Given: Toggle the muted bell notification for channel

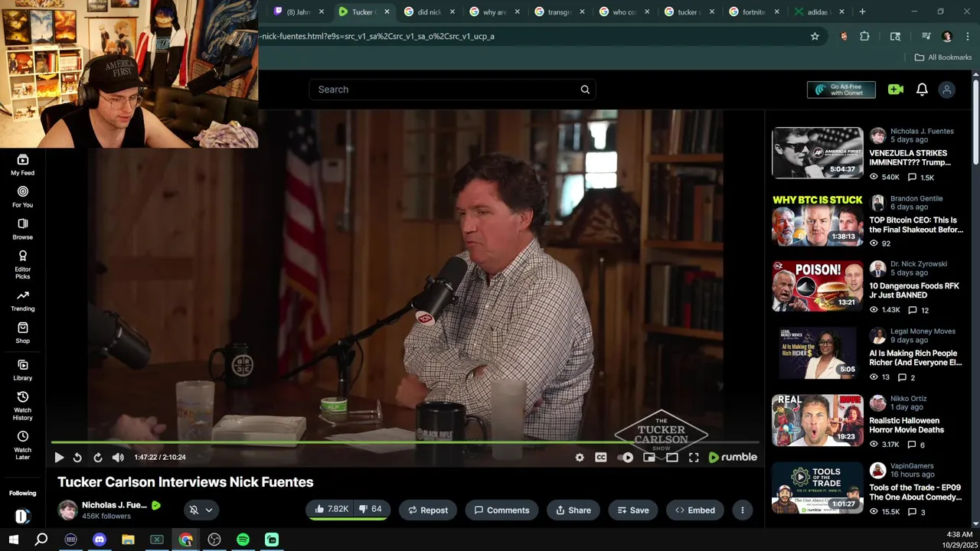Looking at the screenshot, I should [x=194, y=510].
